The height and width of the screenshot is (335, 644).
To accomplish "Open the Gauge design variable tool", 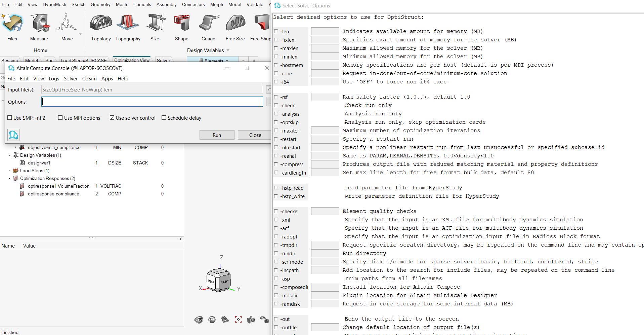I will (x=208, y=27).
